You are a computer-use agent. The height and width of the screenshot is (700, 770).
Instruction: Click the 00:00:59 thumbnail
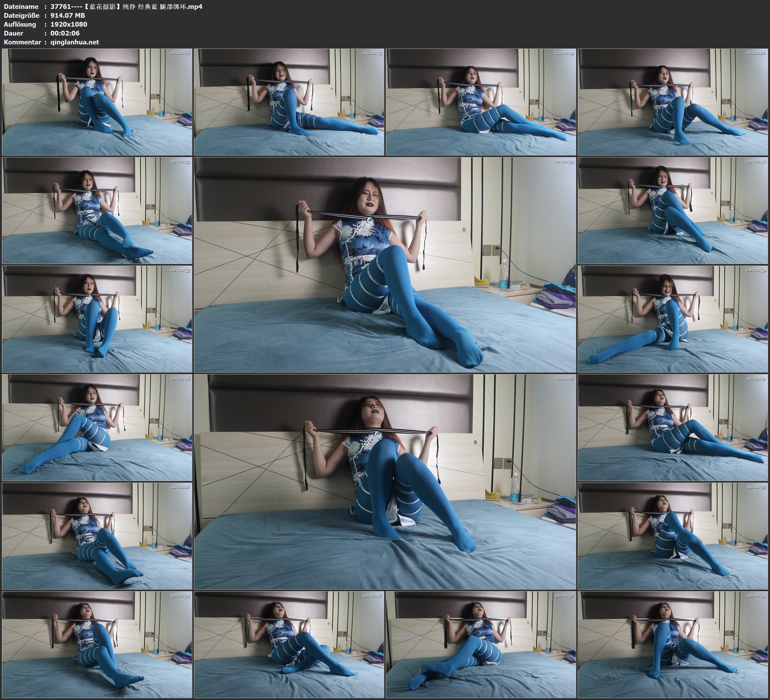point(673,319)
